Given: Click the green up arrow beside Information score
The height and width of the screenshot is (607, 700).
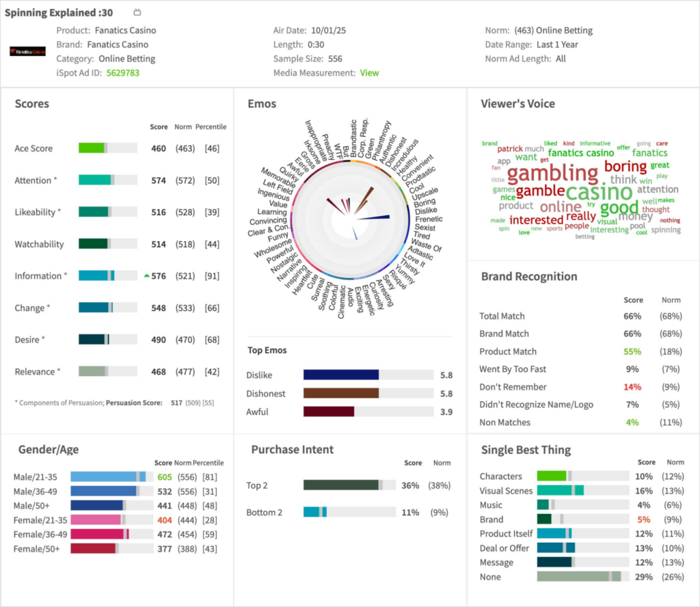Looking at the screenshot, I should point(146,276).
